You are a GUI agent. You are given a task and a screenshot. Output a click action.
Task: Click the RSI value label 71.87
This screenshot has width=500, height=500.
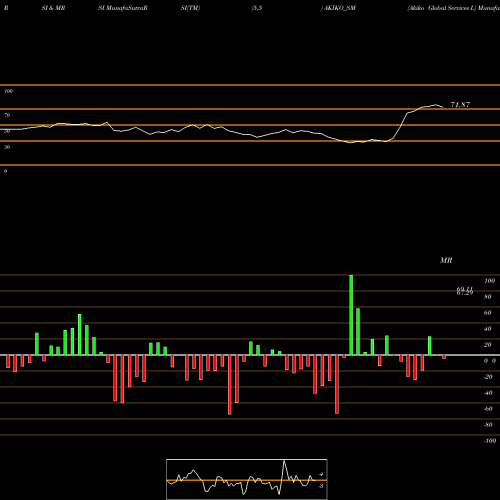click(460, 105)
